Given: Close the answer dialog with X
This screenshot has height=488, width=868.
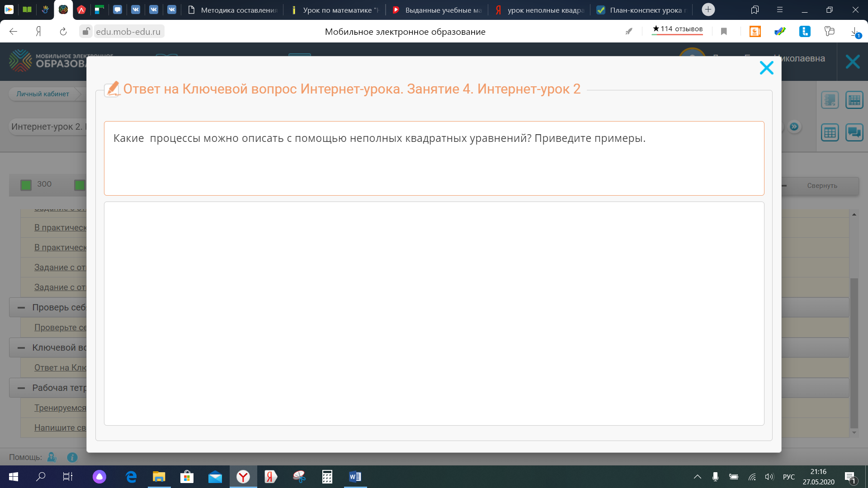Looking at the screenshot, I should coord(766,68).
